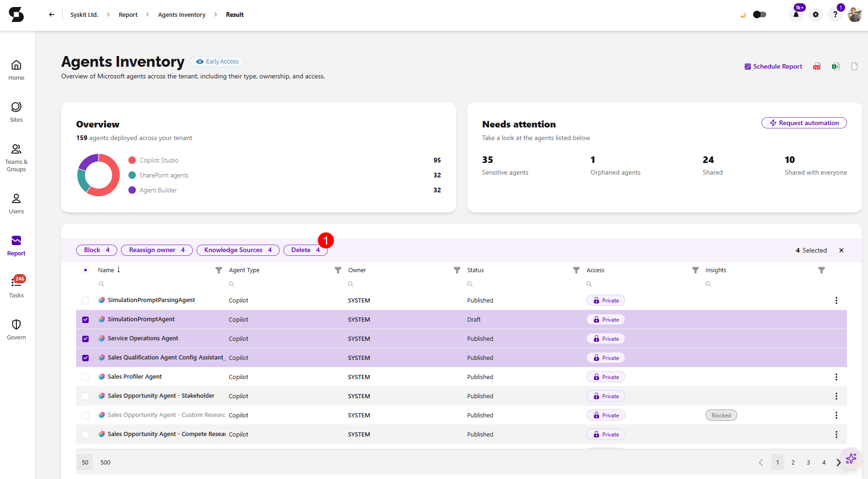The height and width of the screenshot is (479, 868).
Task: Click the back arrow in breadcrumb bar
Action: pos(52,14)
